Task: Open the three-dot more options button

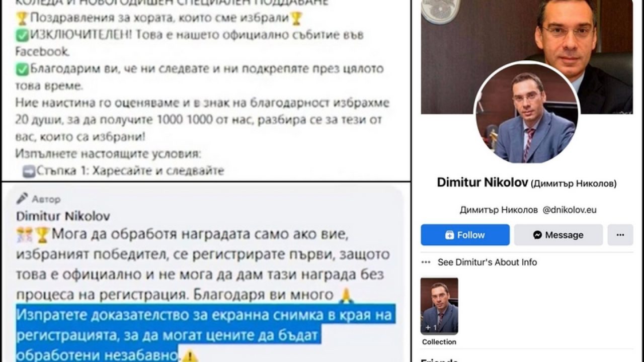Action: click(x=620, y=235)
